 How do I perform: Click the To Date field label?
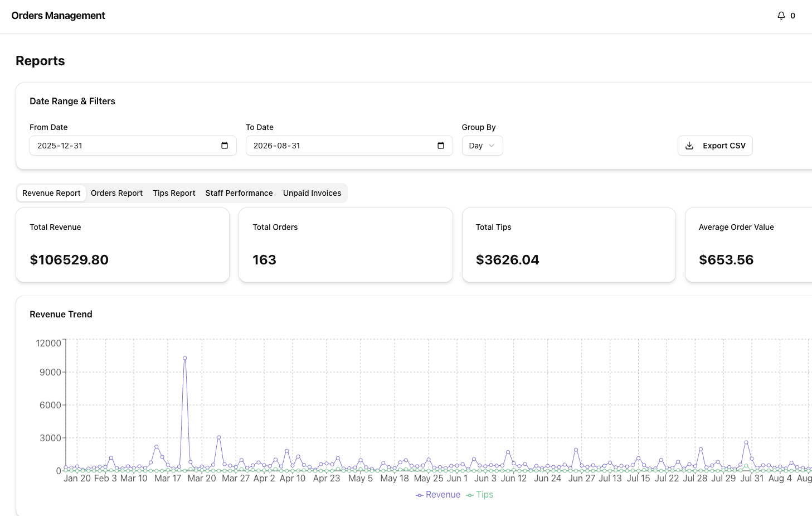coord(260,127)
